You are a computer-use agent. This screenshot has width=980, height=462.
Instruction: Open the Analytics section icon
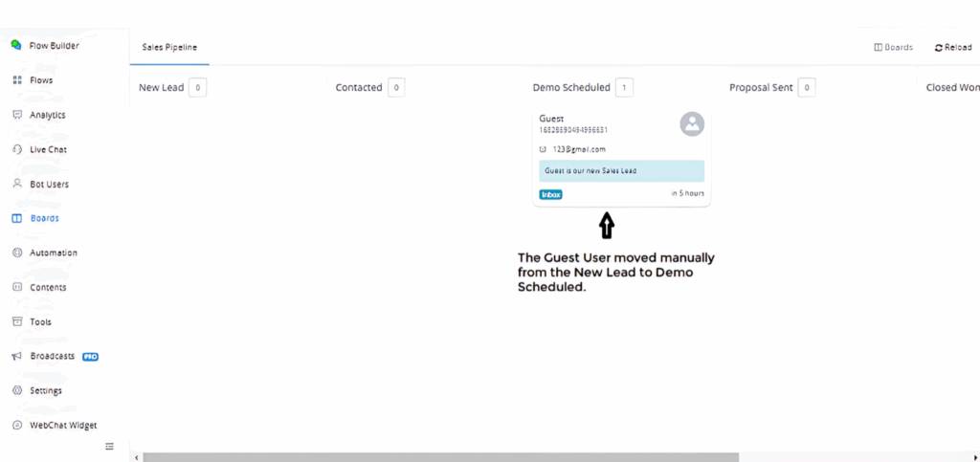pos(17,115)
